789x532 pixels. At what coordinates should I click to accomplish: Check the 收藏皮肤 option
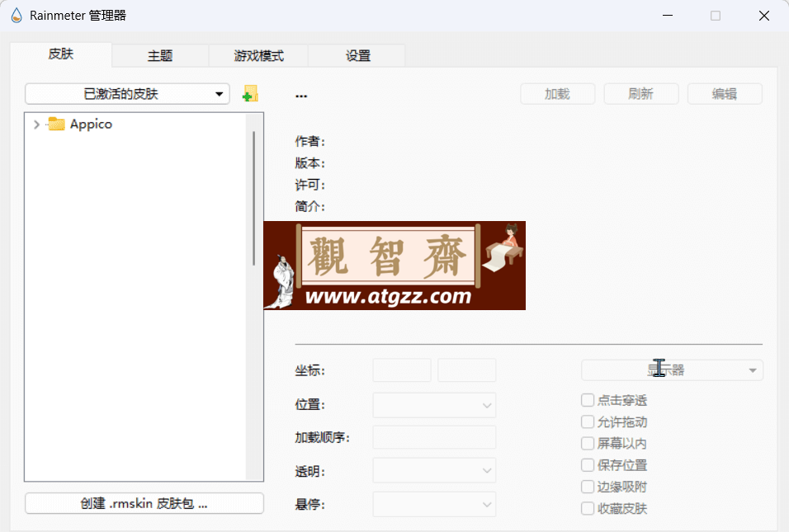point(588,508)
